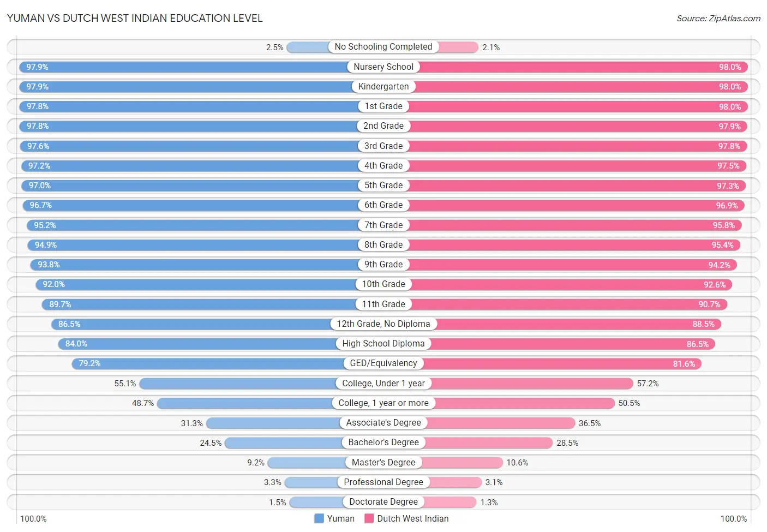Image resolution: width=767 pixels, height=532 pixels.
Task: Select the Dutch West Indian legend label
Action: coord(413,518)
